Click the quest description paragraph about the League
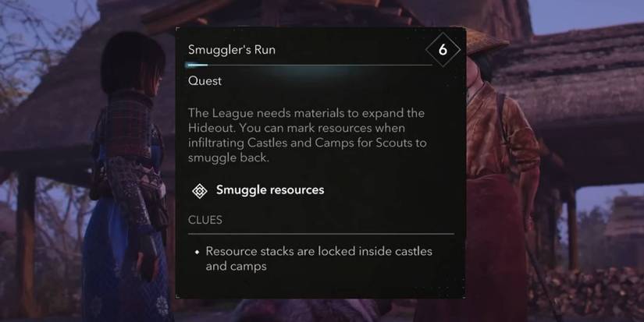Image resolution: width=644 pixels, height=322 pixels. [308, 135]
